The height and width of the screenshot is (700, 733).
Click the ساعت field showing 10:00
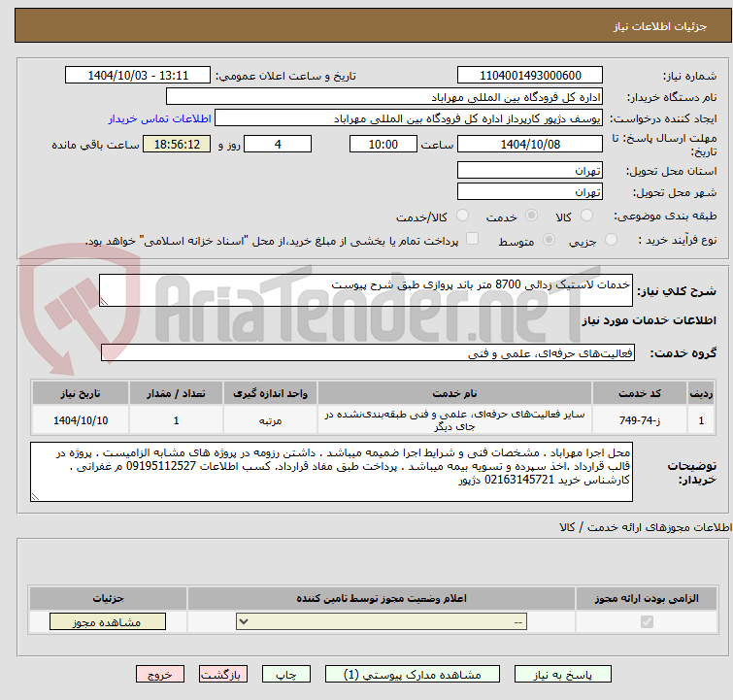coord(383,144)
